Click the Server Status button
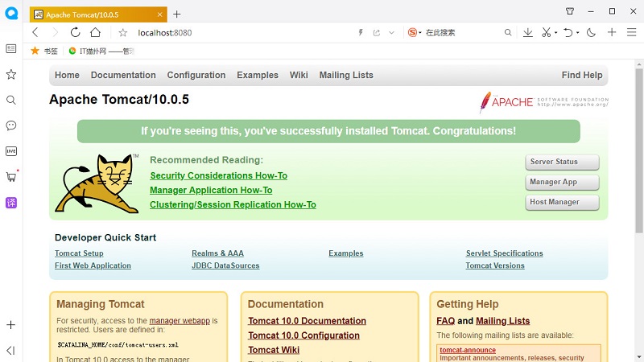 pyautogui.click(x=562, y=162)
